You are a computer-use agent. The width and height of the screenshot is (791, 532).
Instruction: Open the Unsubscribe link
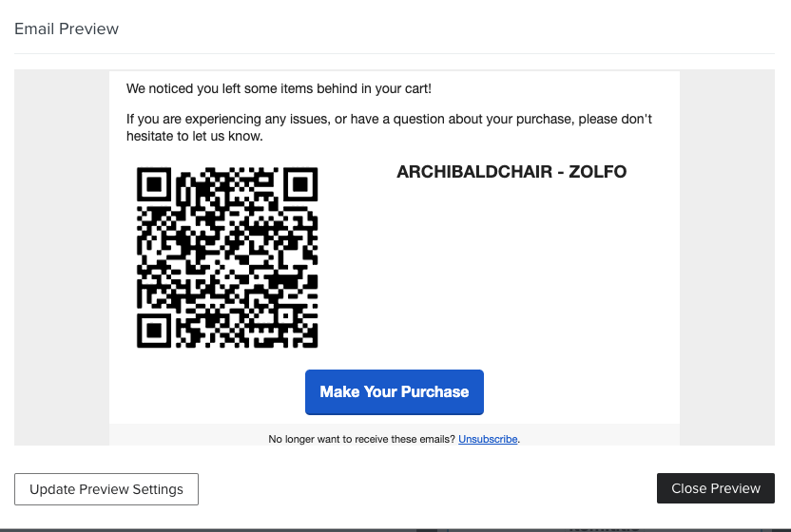click(x=488, y=439)
